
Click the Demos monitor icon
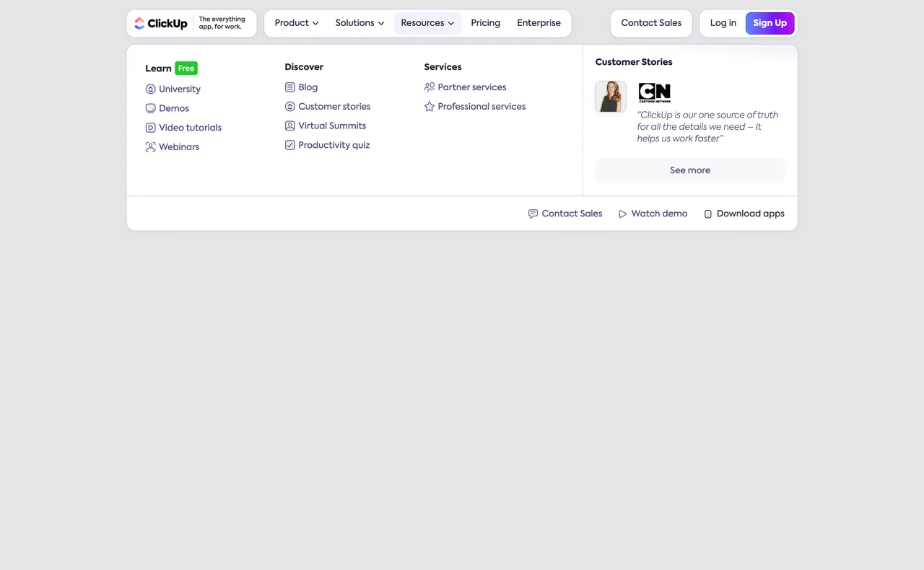click(150, 108)
